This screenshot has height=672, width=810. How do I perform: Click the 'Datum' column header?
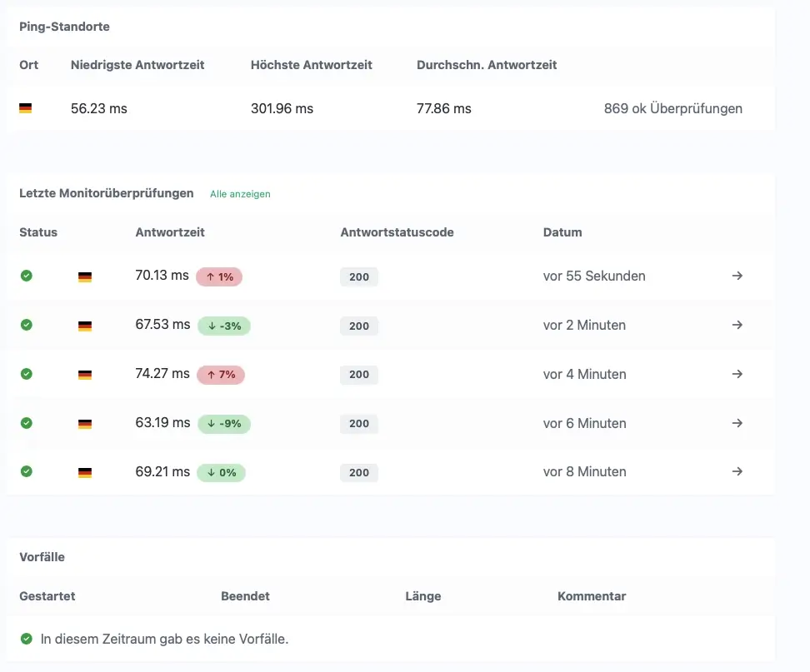[562, 232]
